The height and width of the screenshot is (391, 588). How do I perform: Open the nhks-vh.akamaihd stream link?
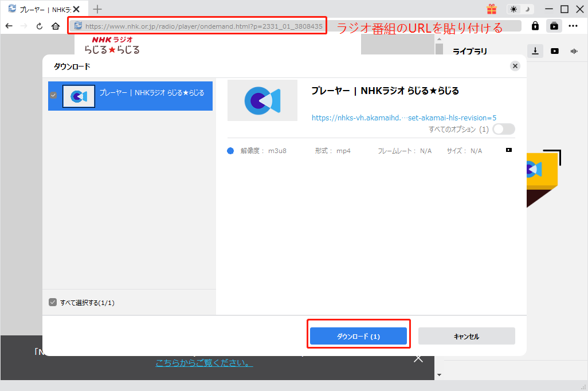click(x=404, y=118)
